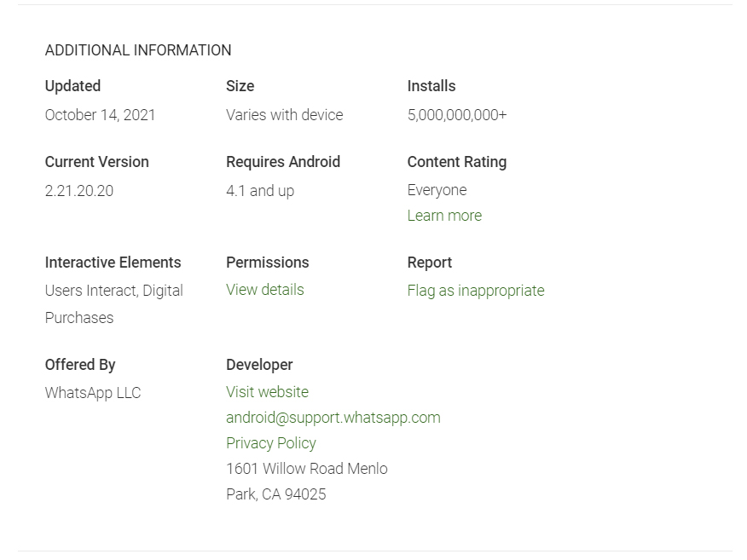Click the Interactive Elements label
The image size is (747, 560).
click(113, 263)
